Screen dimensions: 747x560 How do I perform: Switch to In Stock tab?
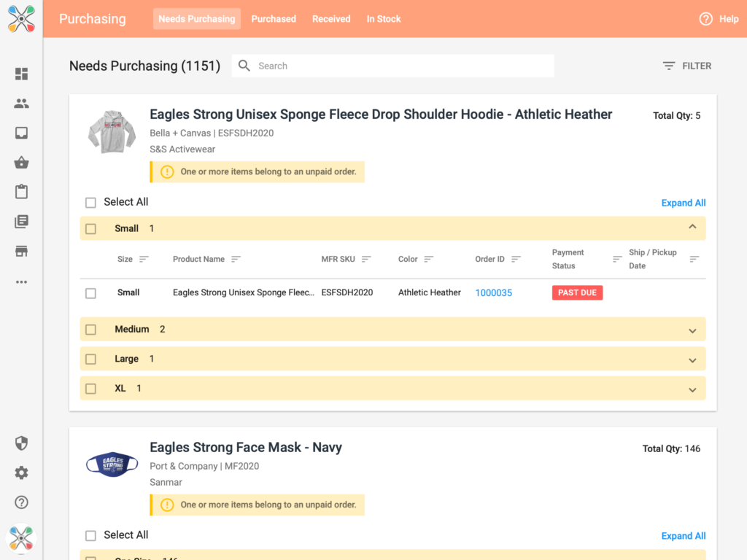coord(384,19)
